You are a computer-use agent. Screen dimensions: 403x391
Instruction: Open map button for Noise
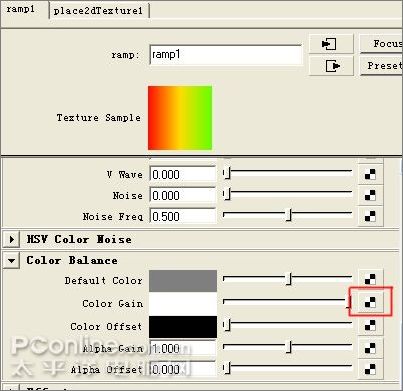[x=370, y=195]
